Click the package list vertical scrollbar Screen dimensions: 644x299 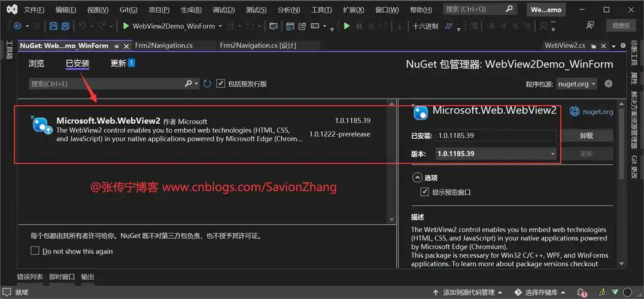click(x=392, y=161)
